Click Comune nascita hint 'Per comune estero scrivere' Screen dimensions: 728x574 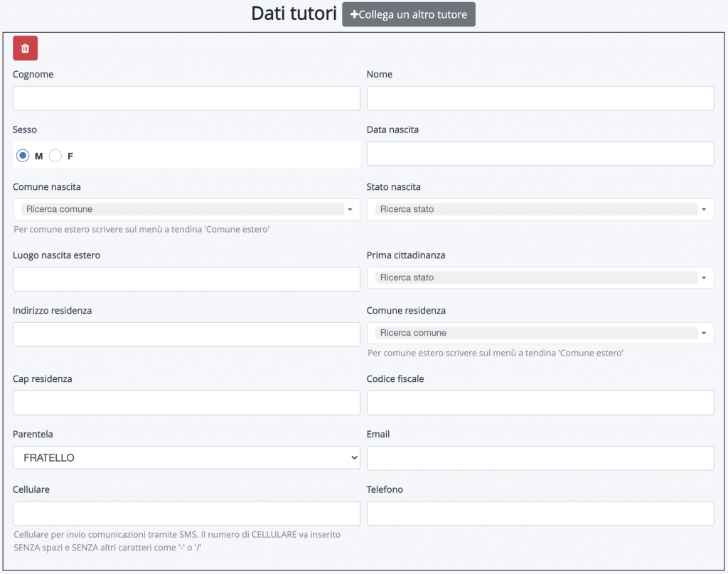click(141, 230)
